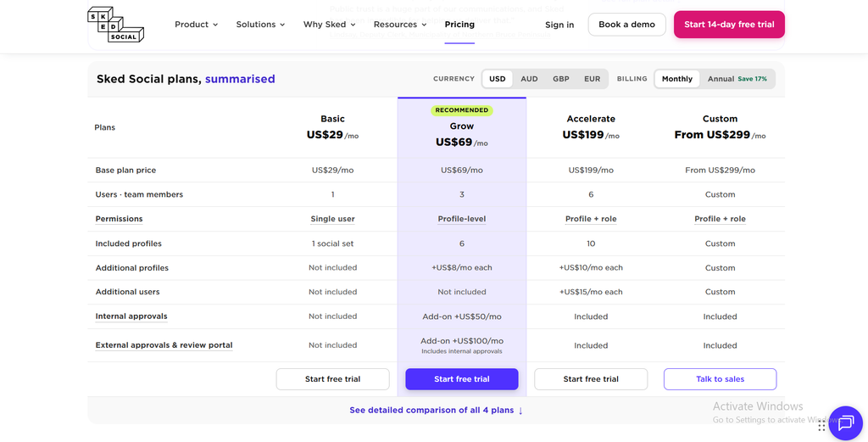Choose Annual billing Save 17%
Image resolution: width=868 pixels, height=442 pixels.
737,79
